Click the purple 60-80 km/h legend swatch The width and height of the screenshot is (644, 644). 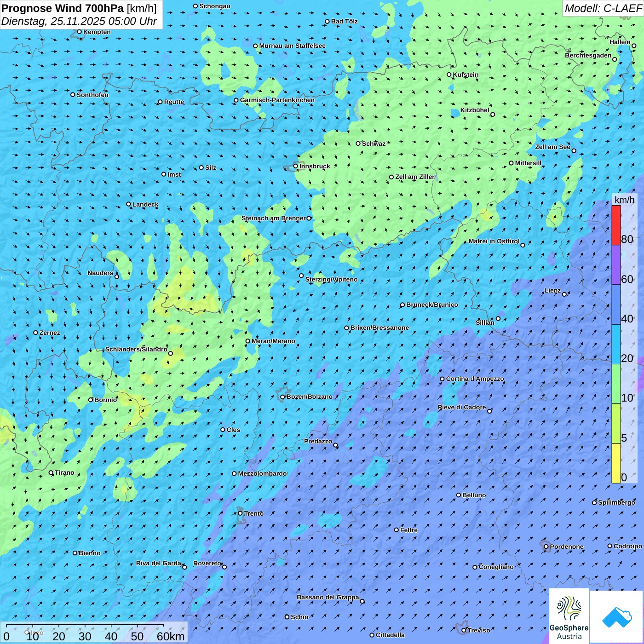tap(616, 265)
